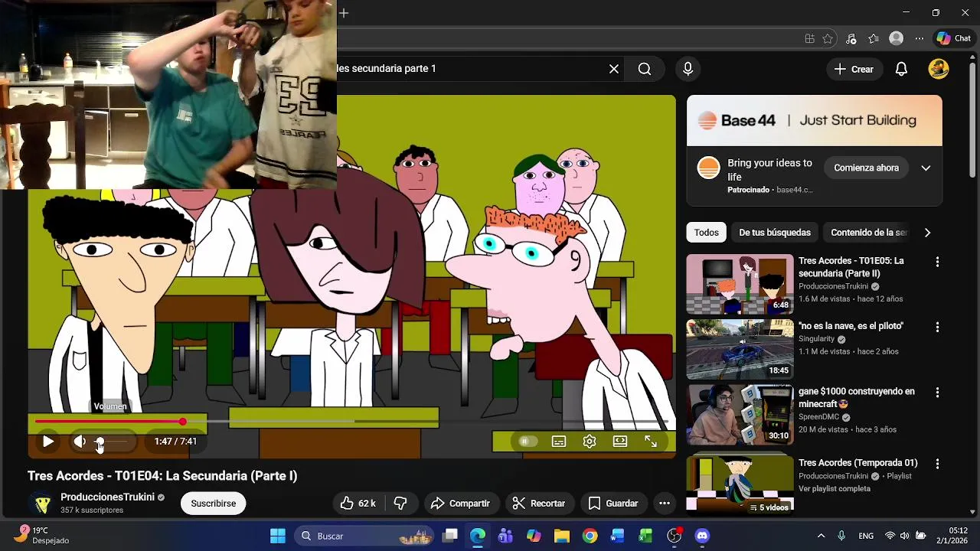The width and height of the screenshot is (980, 551).
Task: Select the Contenido de la serie chip
Action: pyautogui.click(x=869, y=233)
